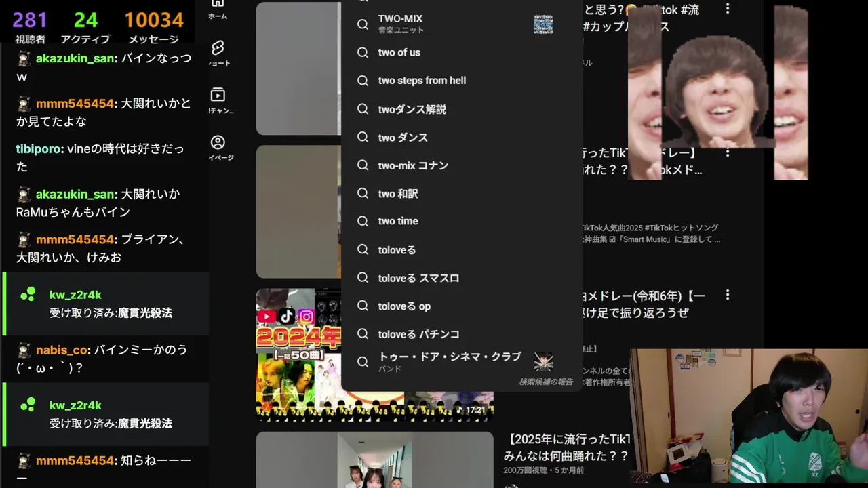Report search predictions via 検索候補の報告 link
Viewport: 868px width, 488px height.
click(546, 382)
